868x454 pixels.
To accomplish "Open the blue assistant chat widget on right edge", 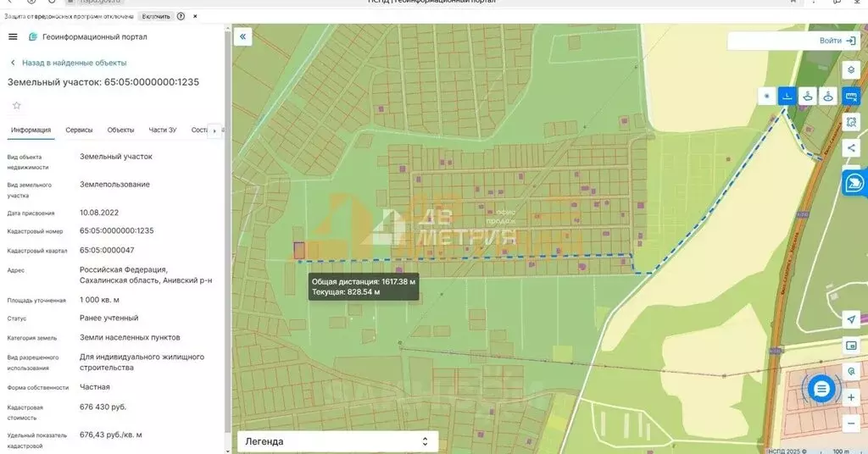I will tap(854, 182).
